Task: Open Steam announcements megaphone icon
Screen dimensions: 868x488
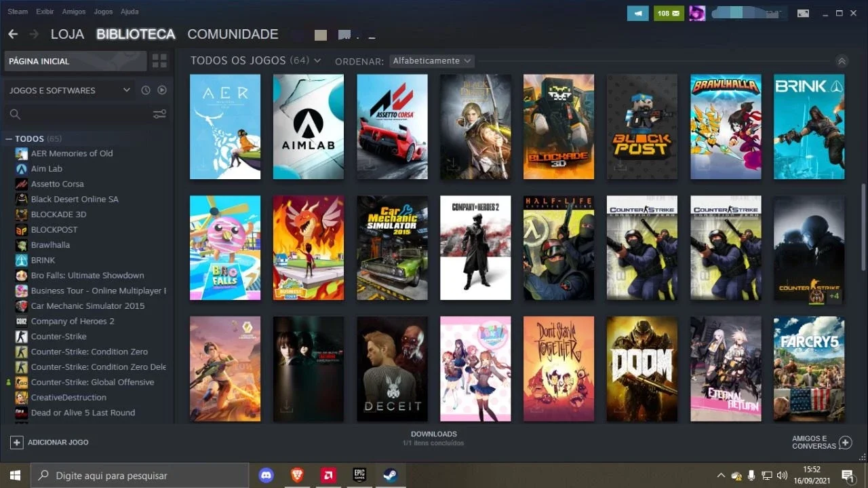Action: pos(637,13)
